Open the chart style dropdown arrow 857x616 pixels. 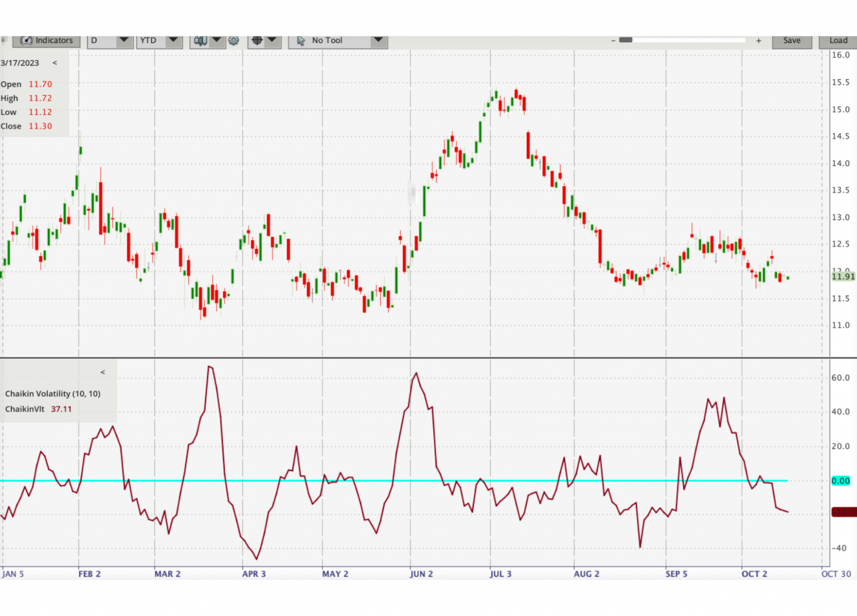tap(217, 40)
